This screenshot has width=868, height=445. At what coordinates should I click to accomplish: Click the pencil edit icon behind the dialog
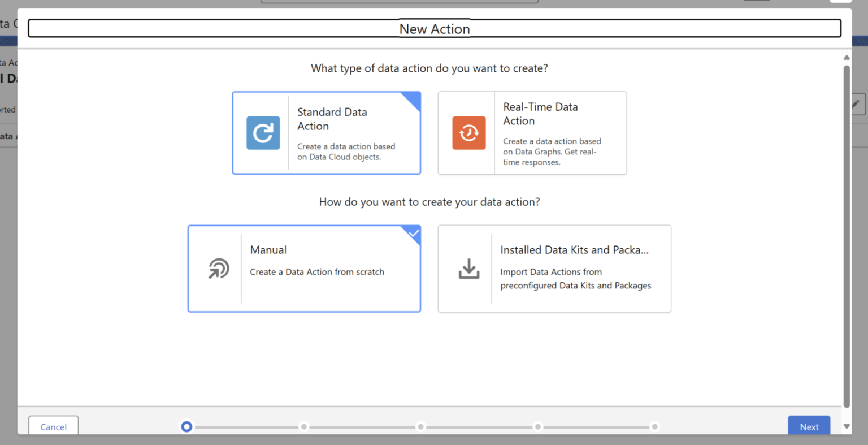tap(856, 104)
